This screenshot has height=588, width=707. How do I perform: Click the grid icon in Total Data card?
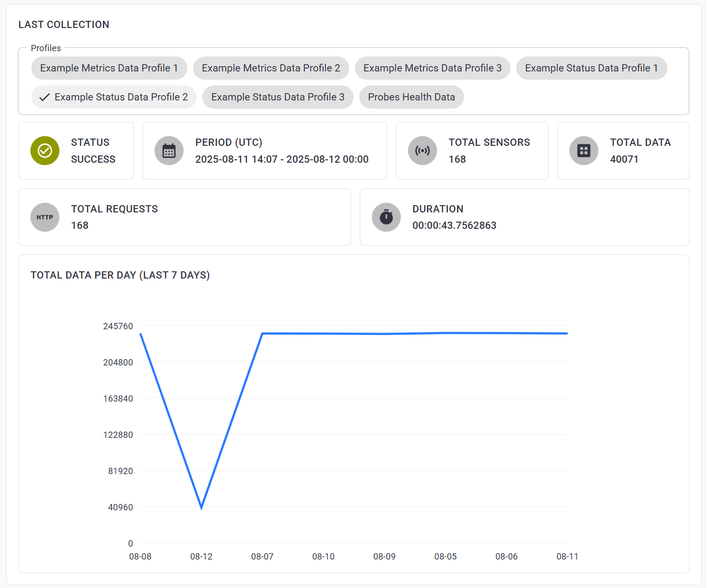point(584,151)
